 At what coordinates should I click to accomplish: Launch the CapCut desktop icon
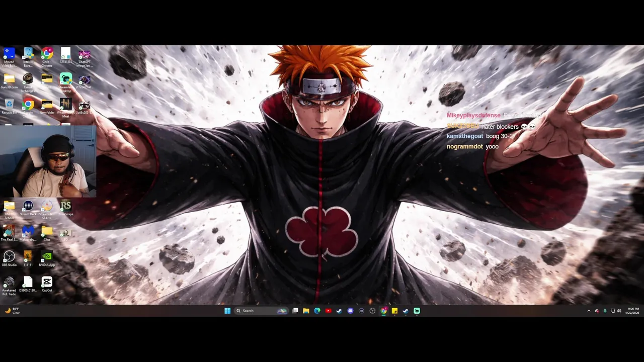[x=47, y=284]
